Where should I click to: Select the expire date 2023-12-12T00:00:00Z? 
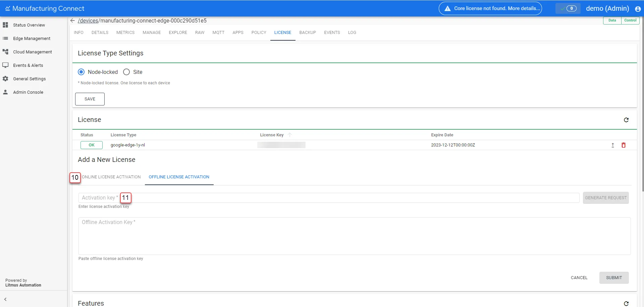(453, 145)
